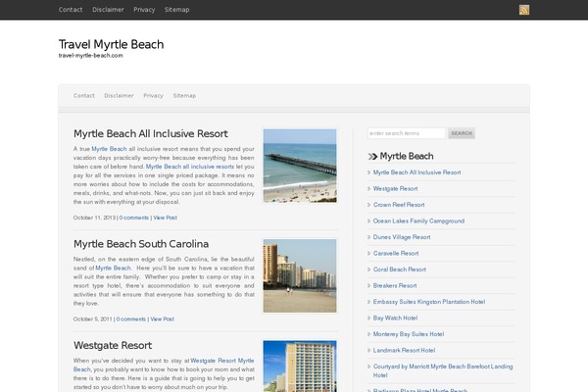Open sidebar link Coral Beach Resort
The height and width of the screenshot is (392, 588).
[400, 269]
